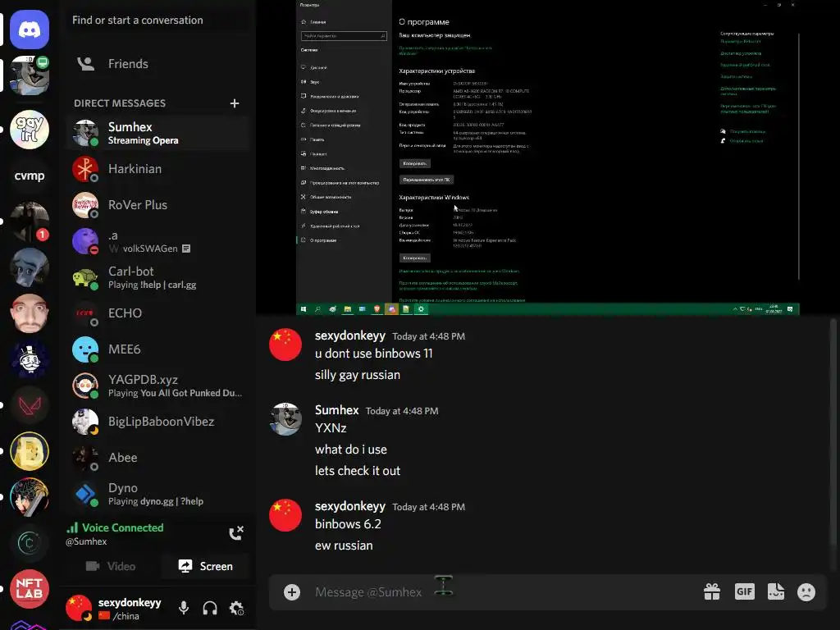Share your screen with Screen button
The width and height of the screenshot is (840, 630).
[205, 566]
